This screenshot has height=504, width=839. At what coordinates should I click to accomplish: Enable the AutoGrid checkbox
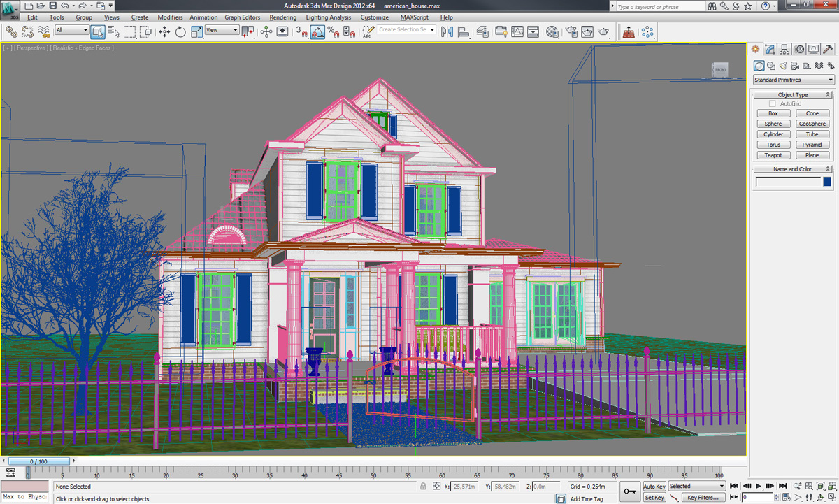pyautogui.click(x=773, y=103)
